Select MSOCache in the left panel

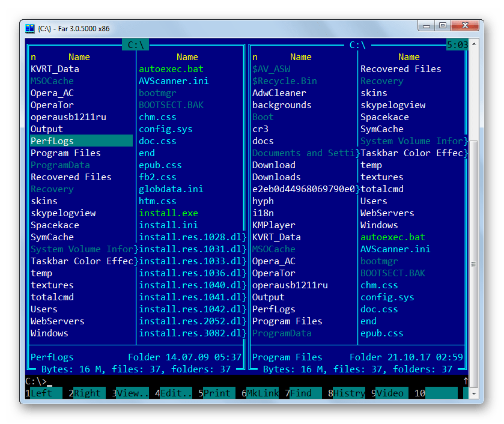click(x=52, y=81)
